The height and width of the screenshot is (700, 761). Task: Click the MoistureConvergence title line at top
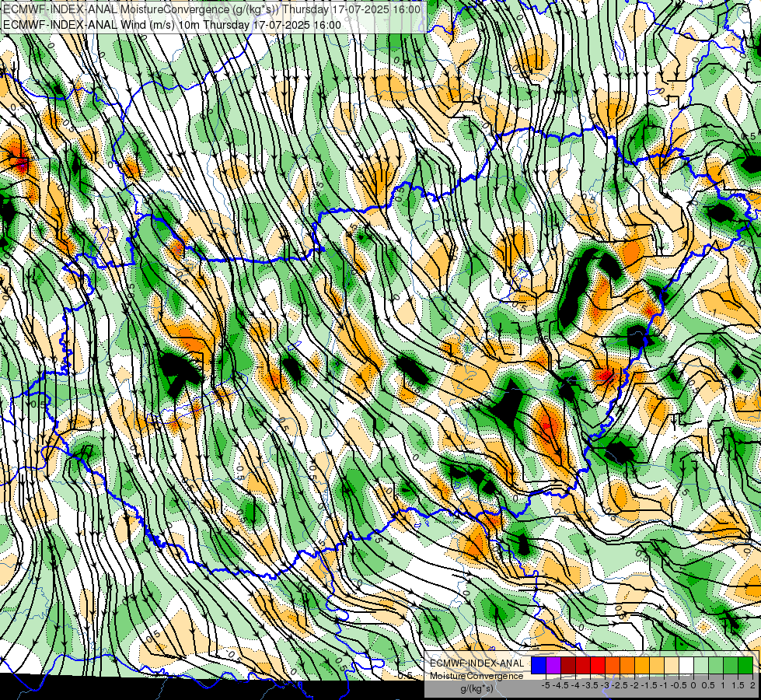212,9
